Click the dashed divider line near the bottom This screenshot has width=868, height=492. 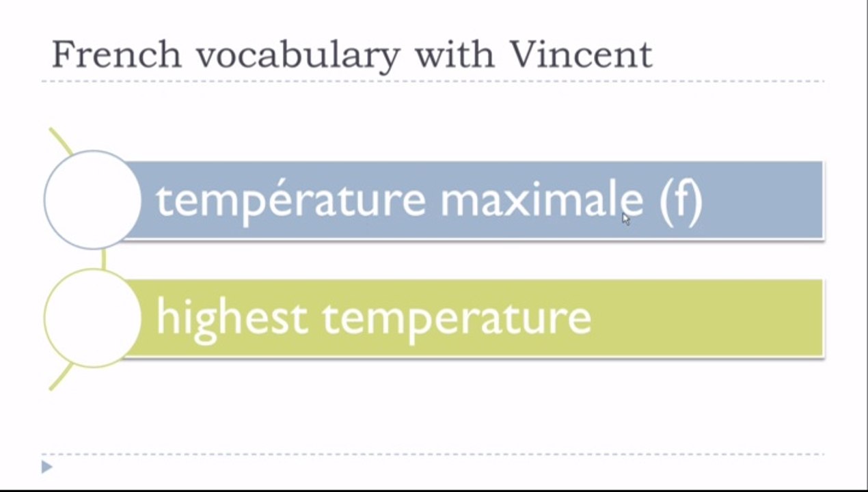(433, 454)
